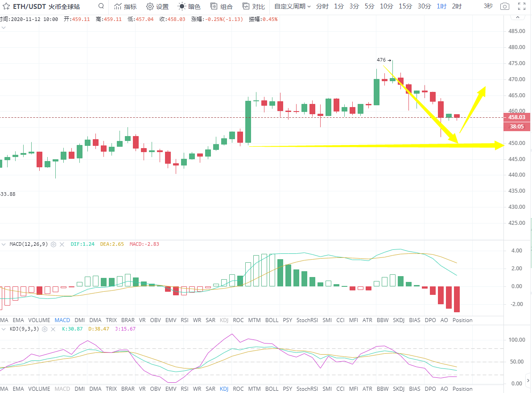Collapse the MACD panel chevron

coord(4,244)
